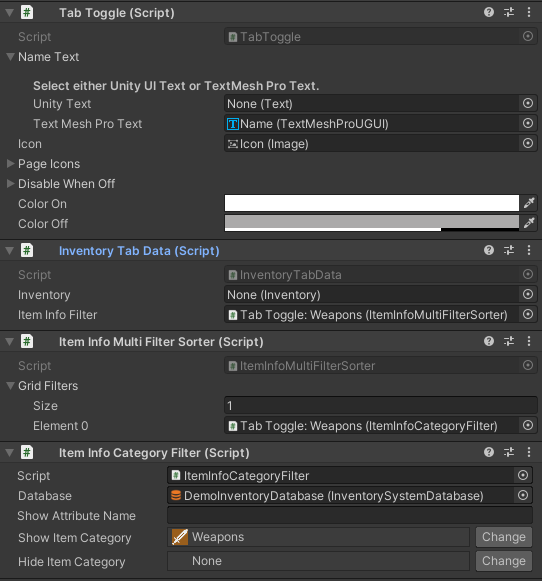Open the Color Off gray swatch
This screenshot has height=581, width=542.
(x=372, y=223)
